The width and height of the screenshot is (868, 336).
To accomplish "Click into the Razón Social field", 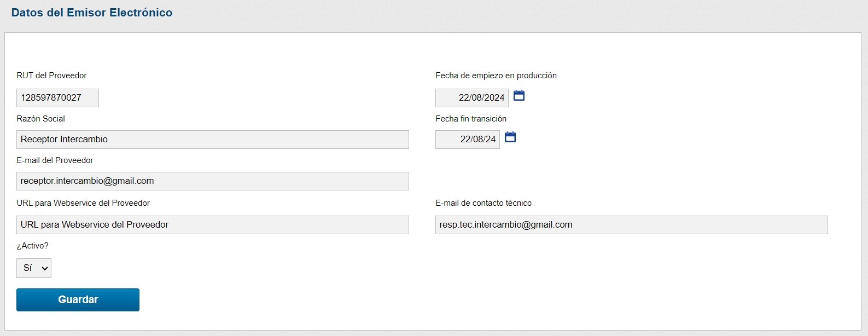I will [212, 140].
